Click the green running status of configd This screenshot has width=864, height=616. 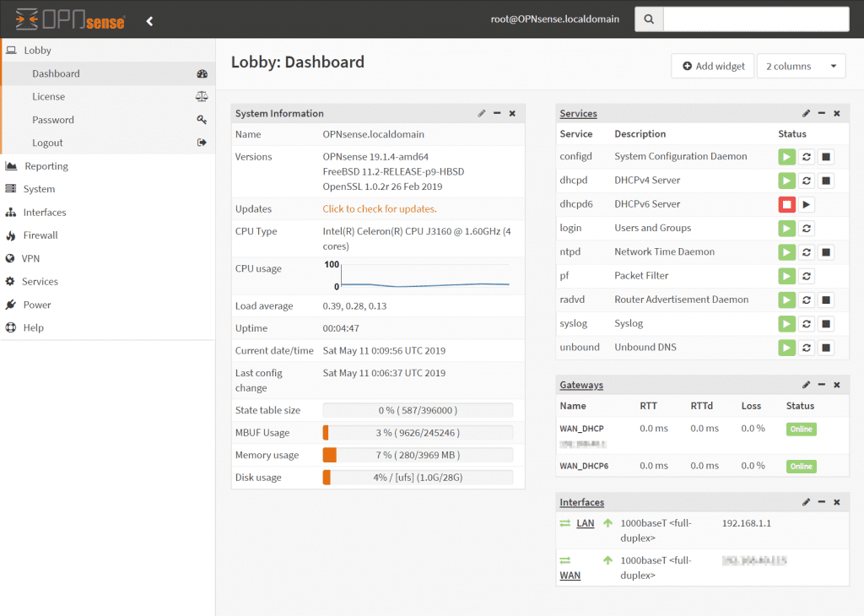tap(787, 157)
